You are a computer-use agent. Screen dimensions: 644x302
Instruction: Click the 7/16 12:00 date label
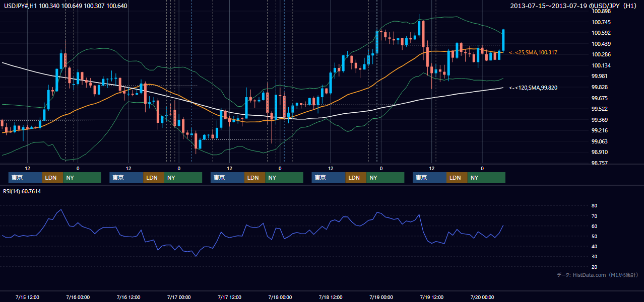pos(128,297)
